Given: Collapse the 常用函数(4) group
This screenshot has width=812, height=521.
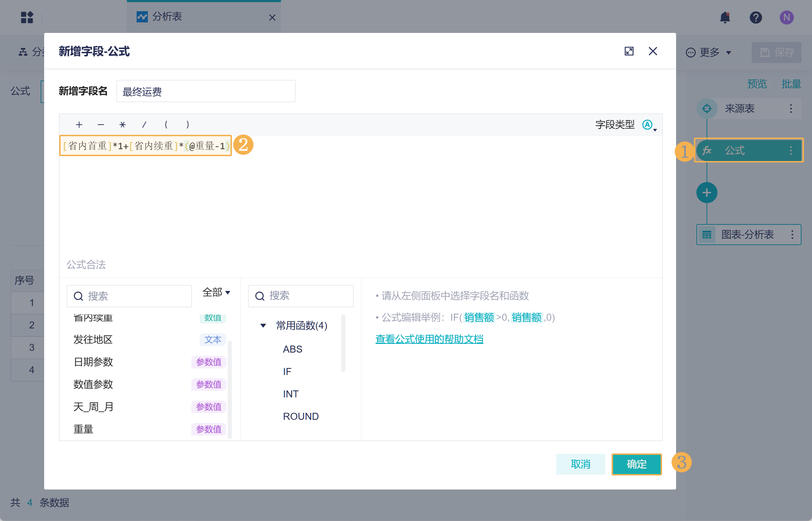Looking at the screenshot, I should tap(263, 326).
